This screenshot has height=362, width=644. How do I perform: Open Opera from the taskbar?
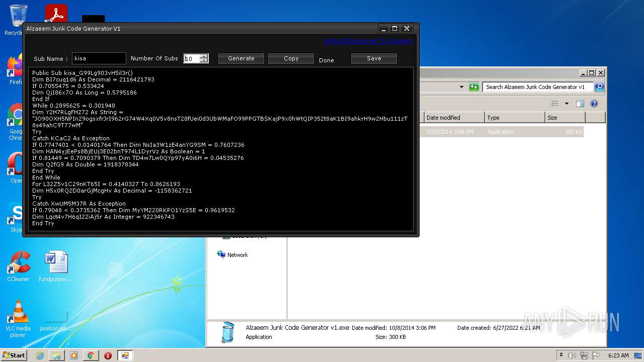pyautogui.click(x=108, y=355)
